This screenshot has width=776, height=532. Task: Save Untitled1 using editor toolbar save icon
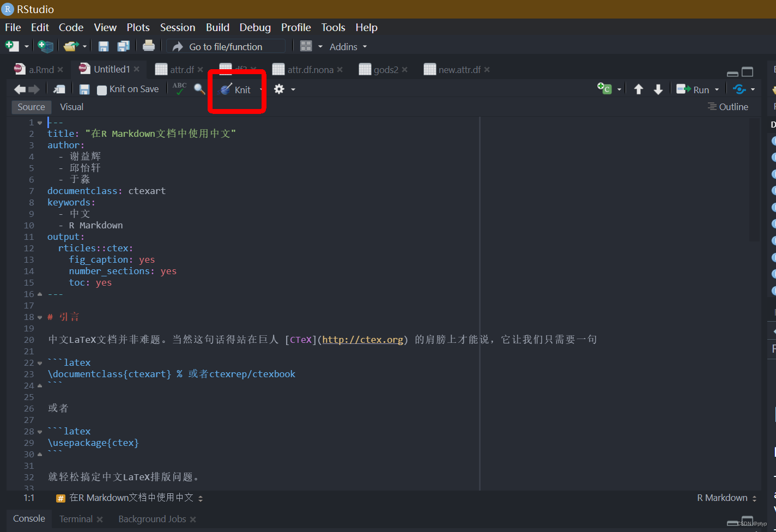pos(84,89)
